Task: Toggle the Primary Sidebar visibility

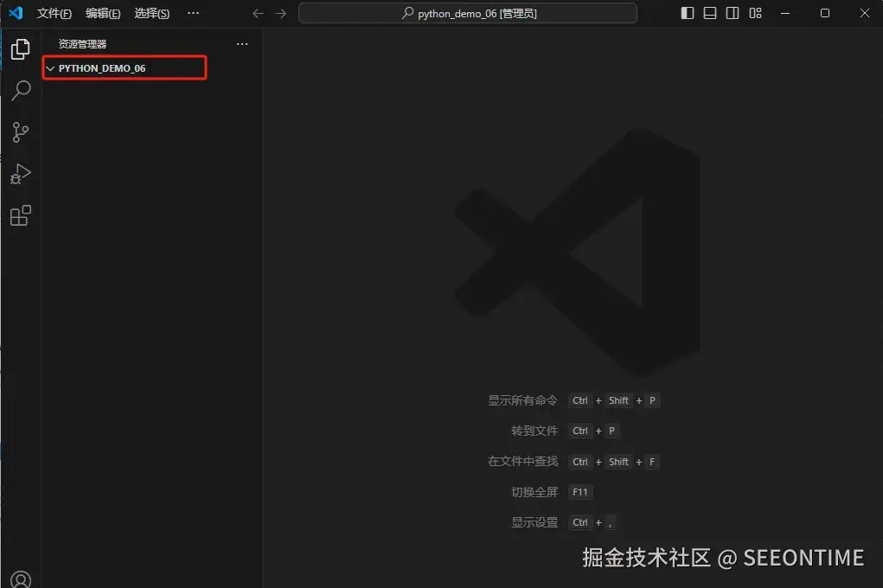Action: 686,13
